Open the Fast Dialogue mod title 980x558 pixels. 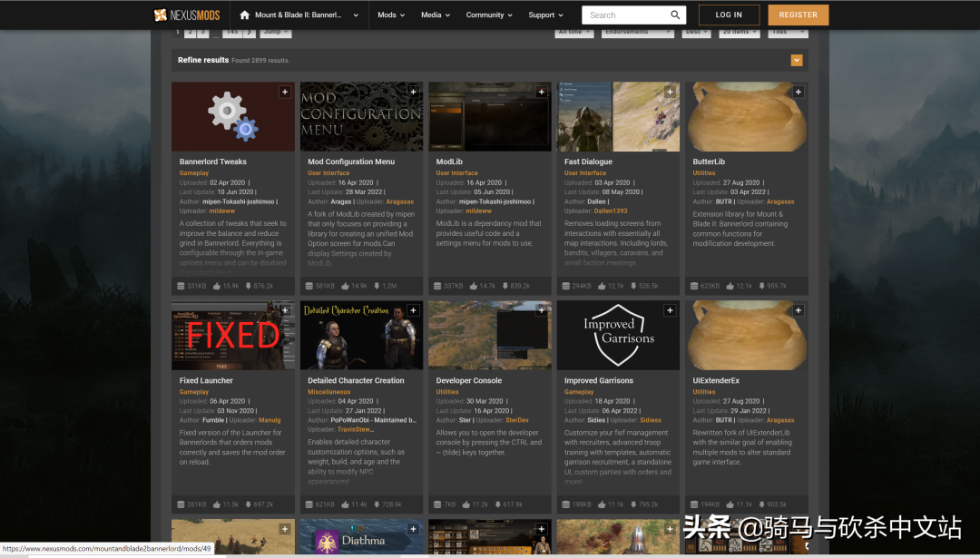pyautogui.click(x=588, y=162)
